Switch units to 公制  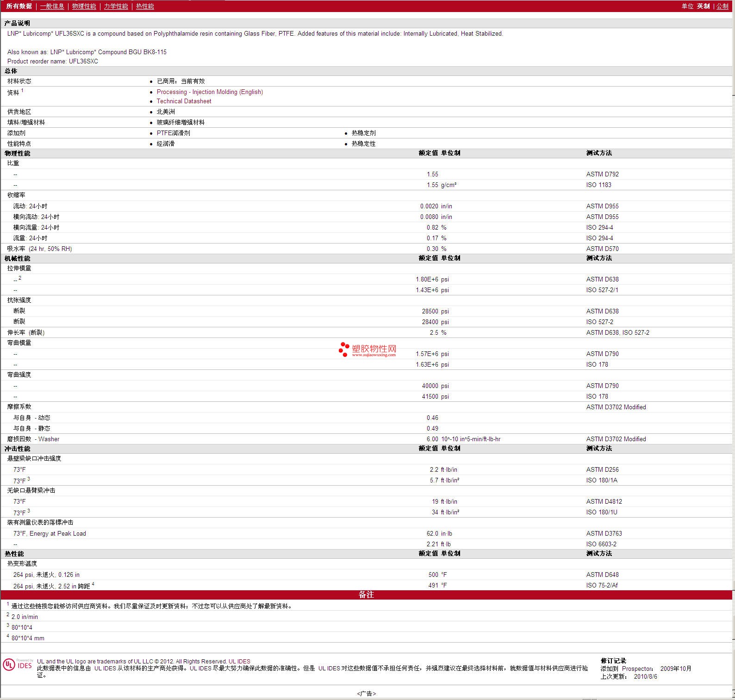pos(723,6)
